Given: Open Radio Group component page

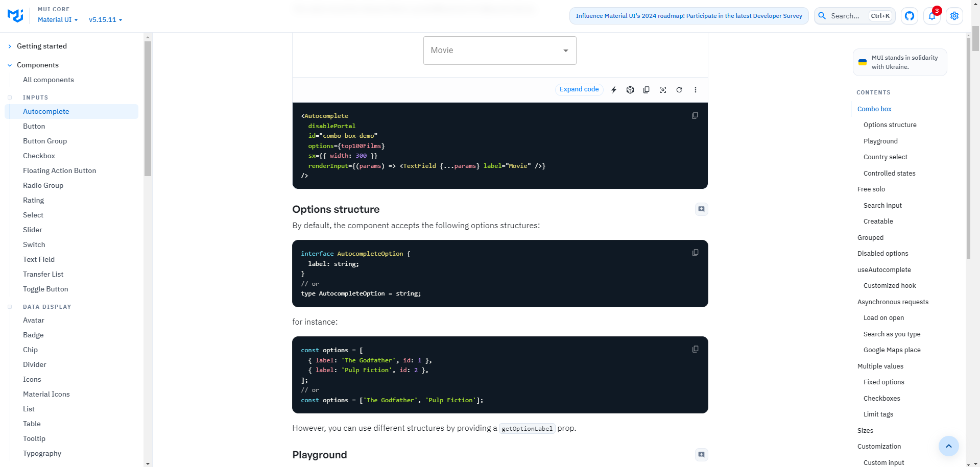Looking at the screenshot, I should pyautogui.click(x=43, y=185).
